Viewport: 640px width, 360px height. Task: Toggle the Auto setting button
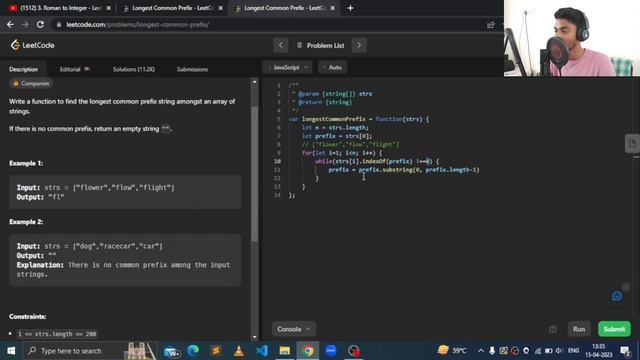[333, 67]
